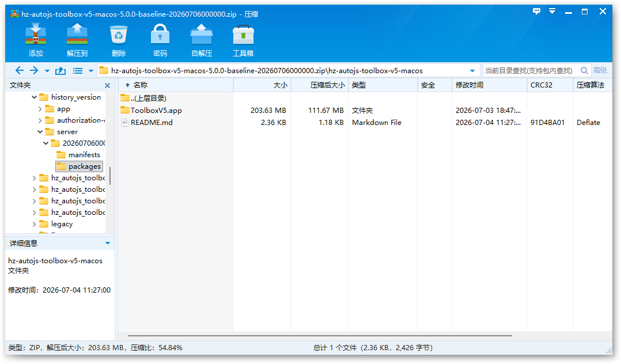Collapse the server folder node
Viewport: 621px width, 364px height.
tap(40, 131)
